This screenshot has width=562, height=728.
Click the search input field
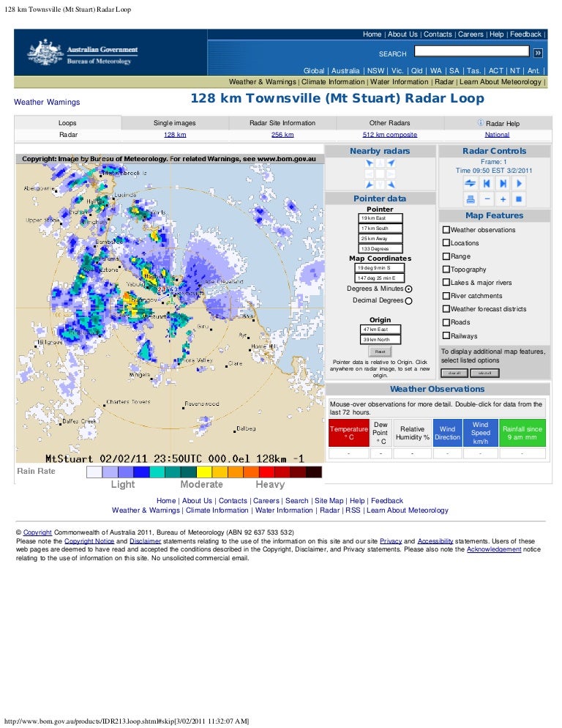tap(471, 51)
